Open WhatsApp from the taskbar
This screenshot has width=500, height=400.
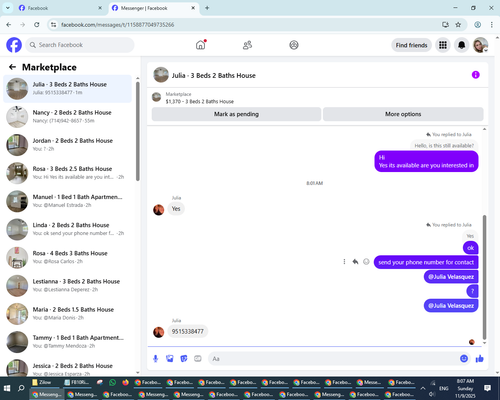pos(113,382)
